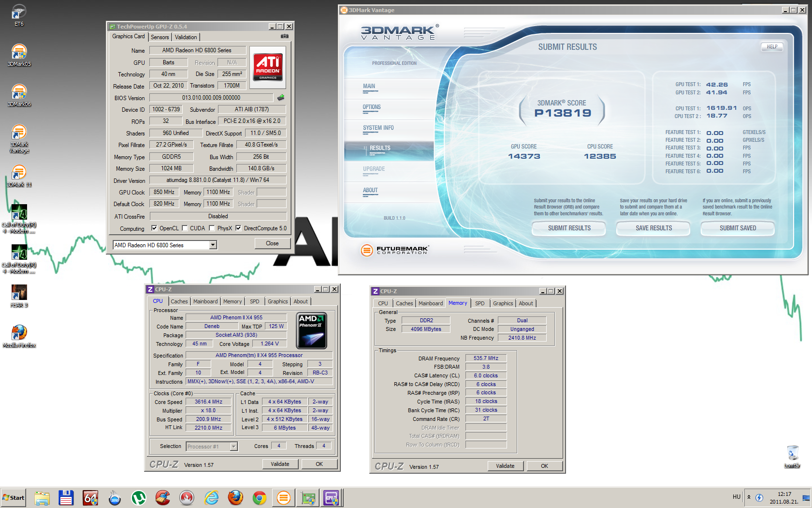Go to SYSTEM INFO in 3DMark Vantage
Viewport: 812px width, 508px height.
[378, 128]
